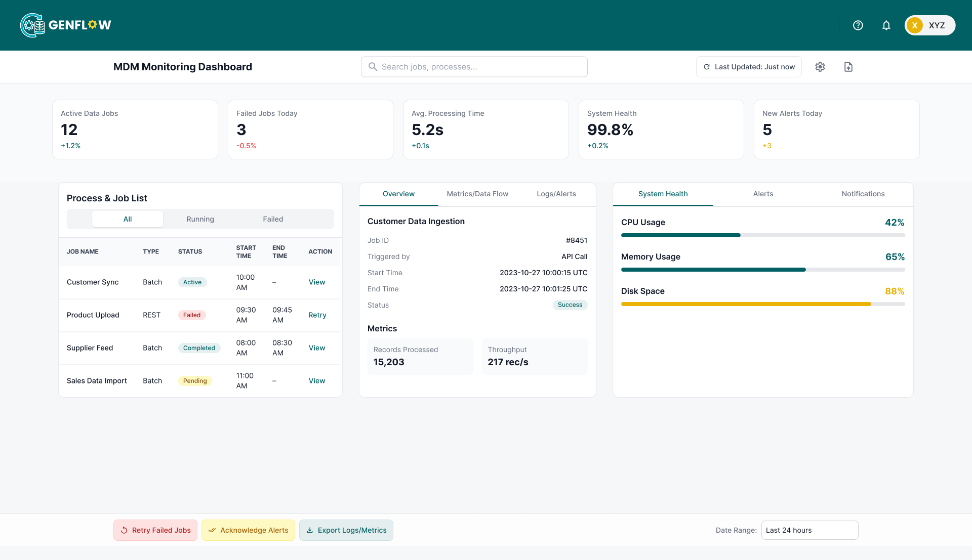Click the 88% disk space value
This screenshot has width=972, height=560.
pyautogui.click(x=895, y=291)
